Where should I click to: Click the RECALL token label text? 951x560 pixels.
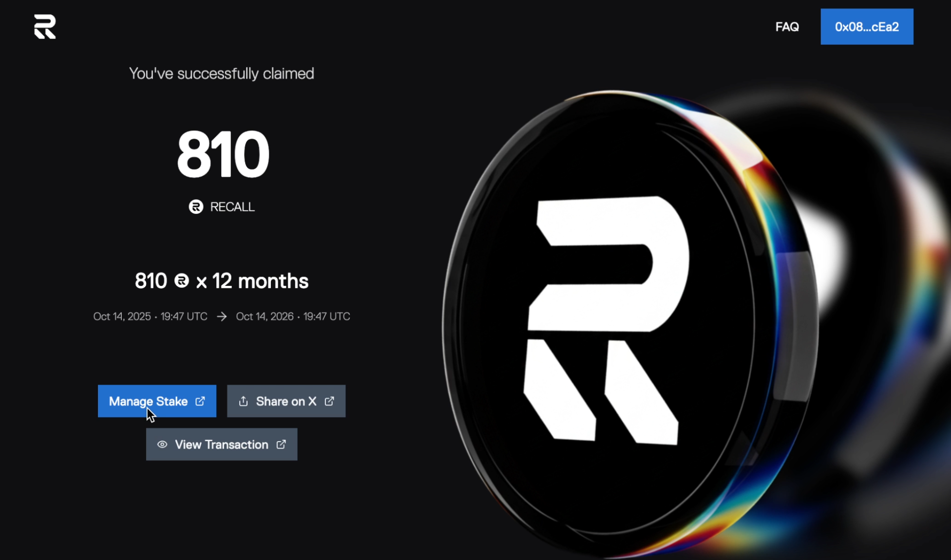pos(232,207)
